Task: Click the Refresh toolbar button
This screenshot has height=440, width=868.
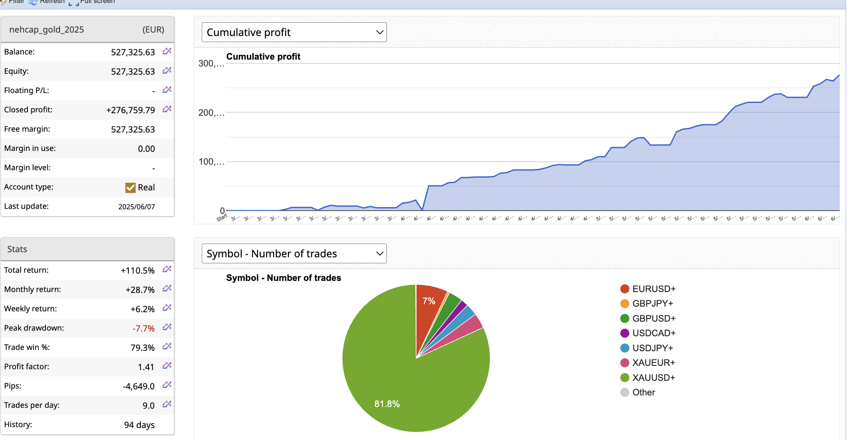Action: [x=47, y=2]
